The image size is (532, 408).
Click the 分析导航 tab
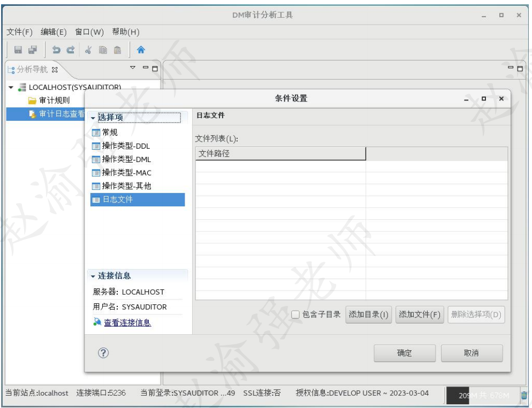tap(32, 70)
